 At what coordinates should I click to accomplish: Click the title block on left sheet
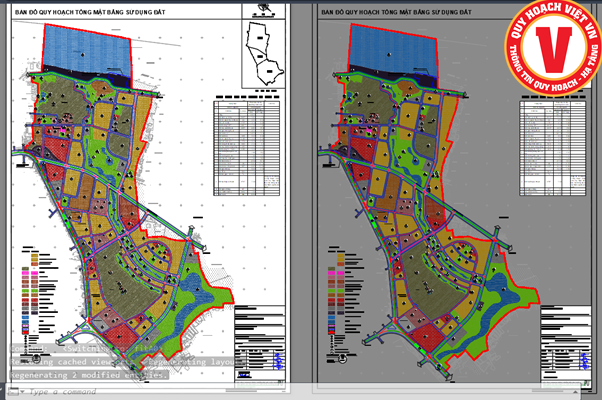click(259, 345)
